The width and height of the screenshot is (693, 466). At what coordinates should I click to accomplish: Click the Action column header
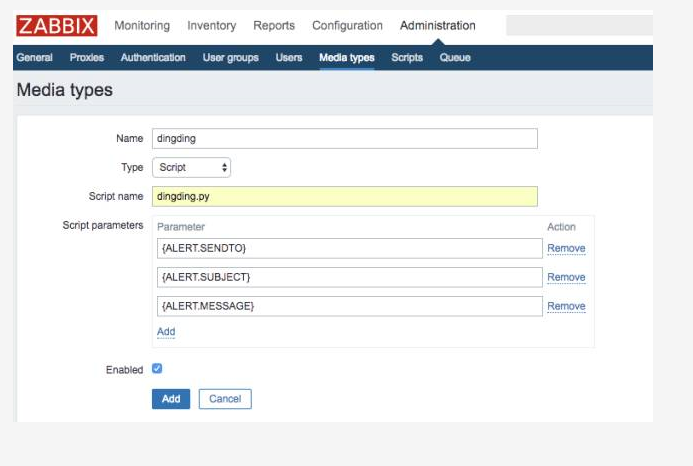(561, 227)
